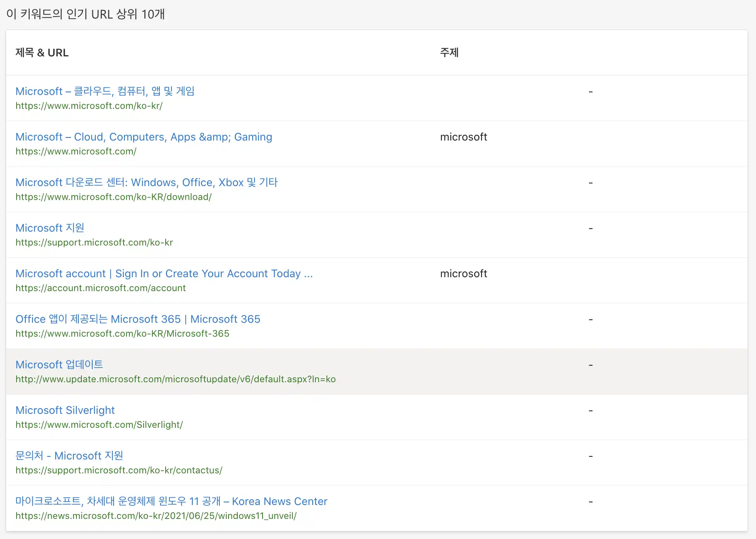Viewport: 756px width, 539px height.
Task: Click the update.microsoft.com default.aspx URL
Action: click(x=175, y=379)
